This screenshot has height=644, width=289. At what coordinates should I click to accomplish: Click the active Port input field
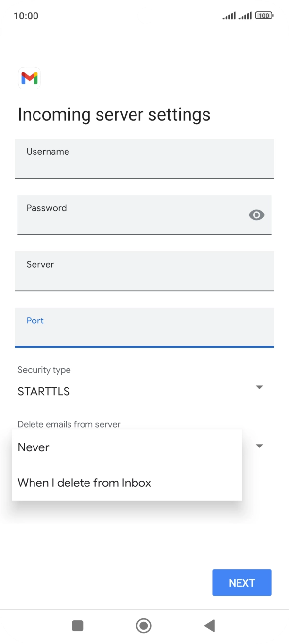tap(144, 328)
